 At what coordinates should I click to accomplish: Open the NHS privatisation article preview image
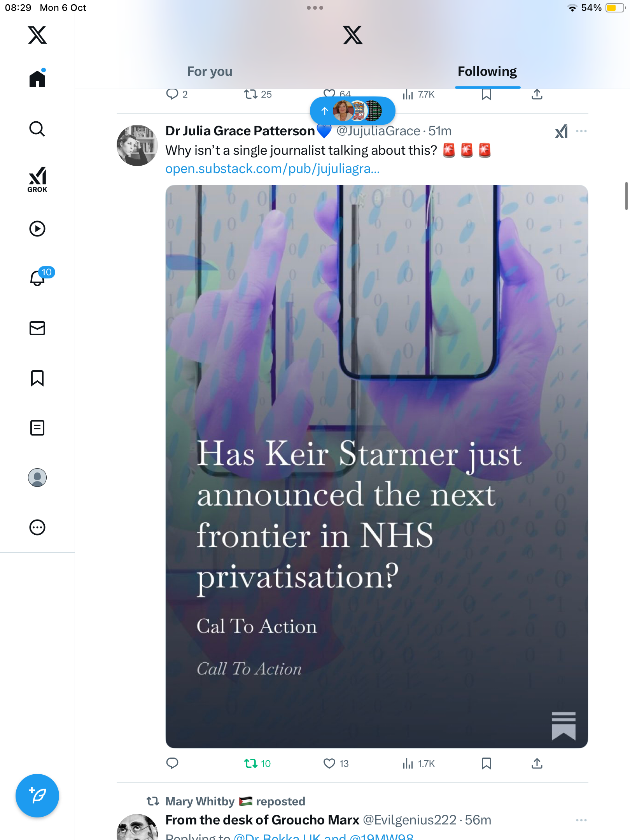tap(376, 466)
